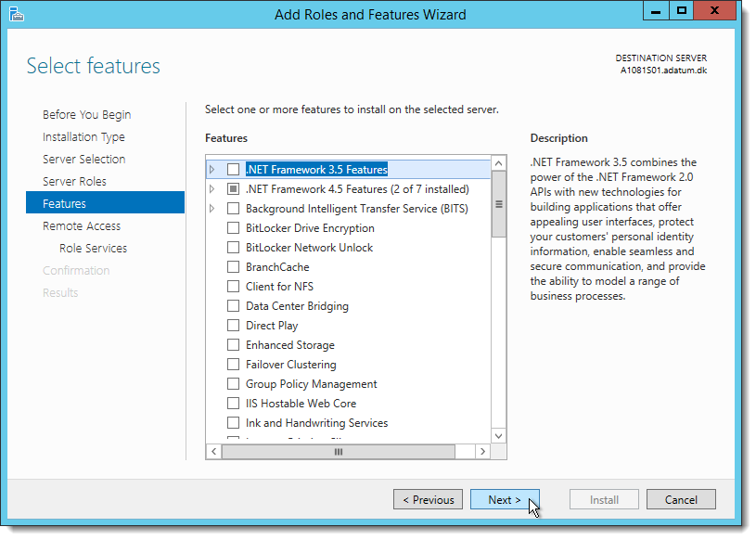Open Role Services step
This screenshot has width=756, height=540.
(93, 249)
